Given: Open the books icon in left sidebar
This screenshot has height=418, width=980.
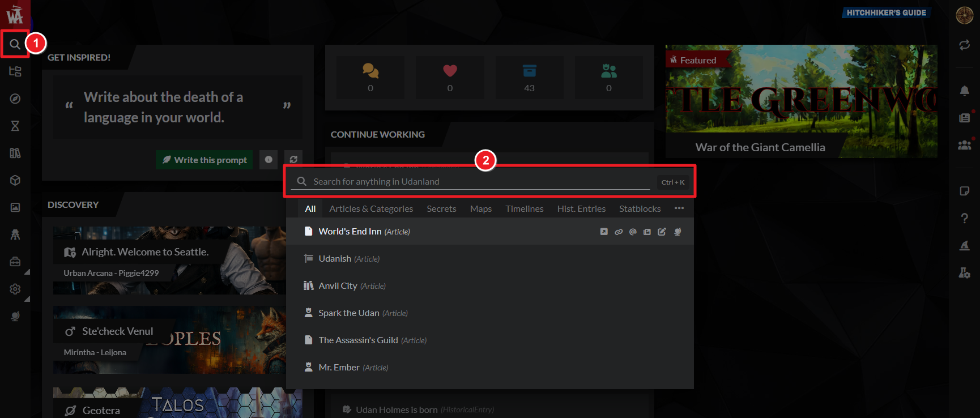Looking at the screenshot, I should pyautogui.click(x=15, y=153).
